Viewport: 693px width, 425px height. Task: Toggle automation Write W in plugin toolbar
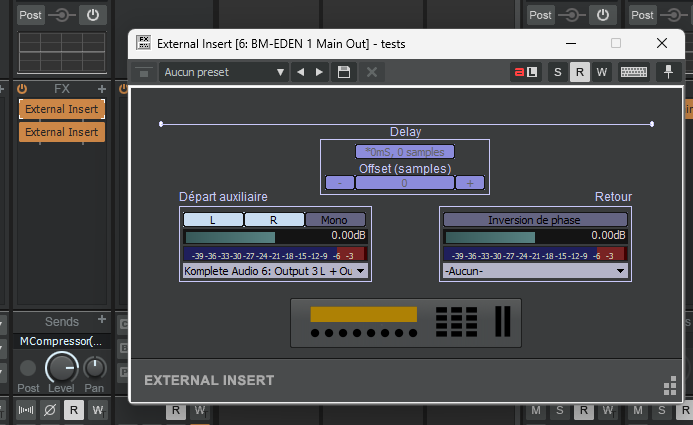(x=602, y=72)
